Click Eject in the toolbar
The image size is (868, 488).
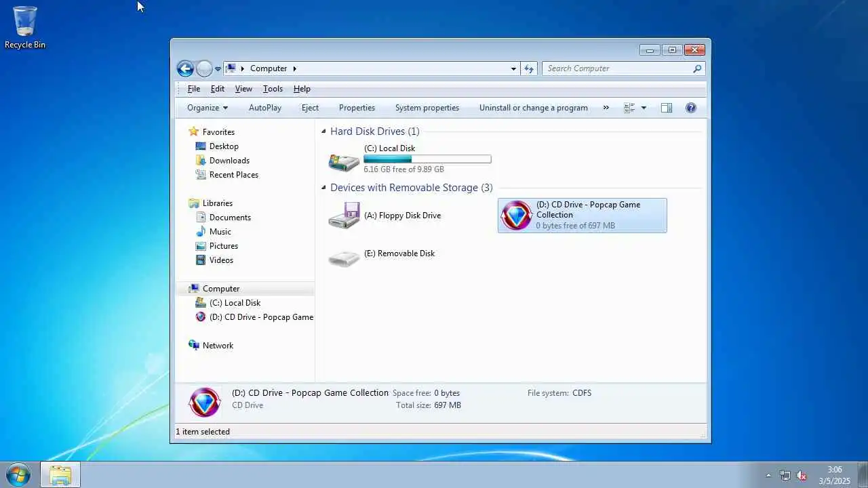point(310,108)
